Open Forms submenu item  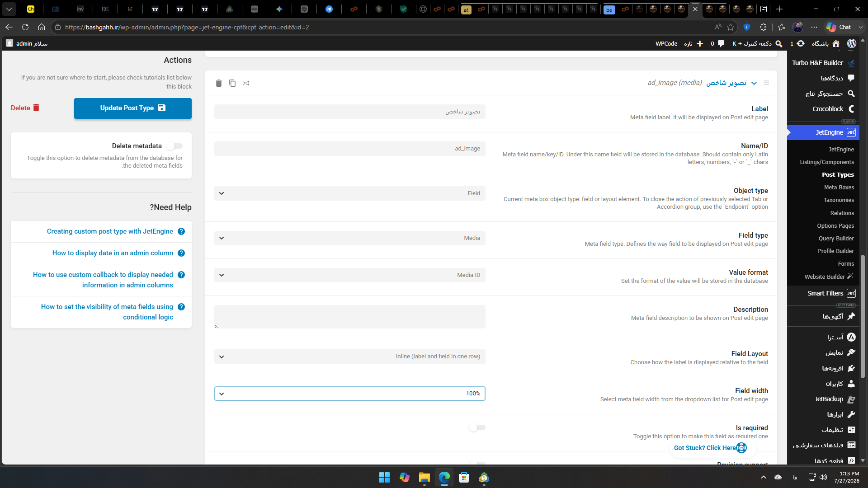846,264
